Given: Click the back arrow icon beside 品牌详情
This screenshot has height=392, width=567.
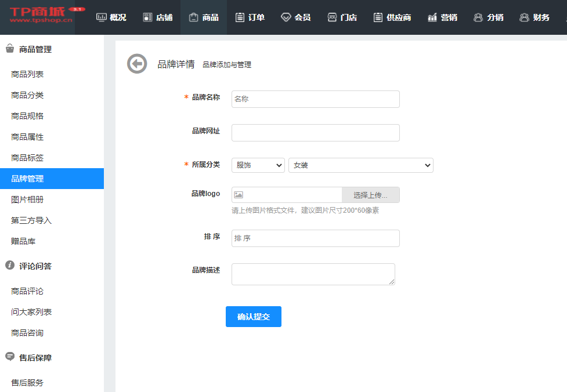Looking at the screenshot, I should [x=137, y=64].
